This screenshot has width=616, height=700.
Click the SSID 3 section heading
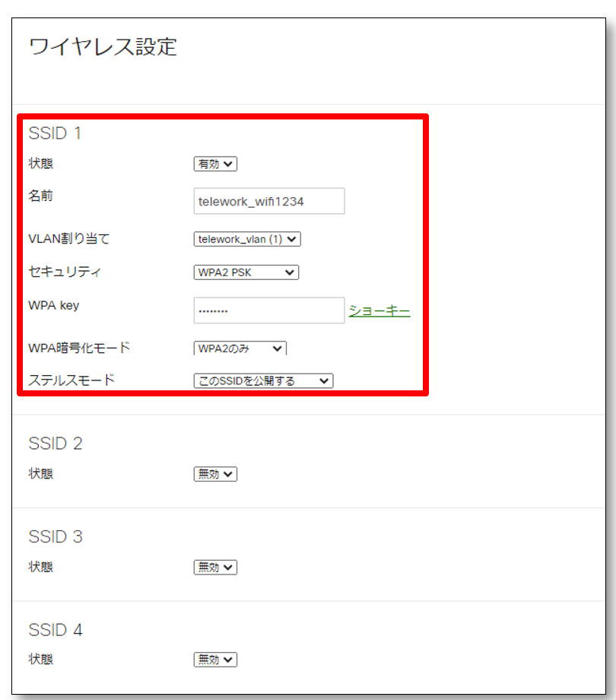tap(56, 536)
